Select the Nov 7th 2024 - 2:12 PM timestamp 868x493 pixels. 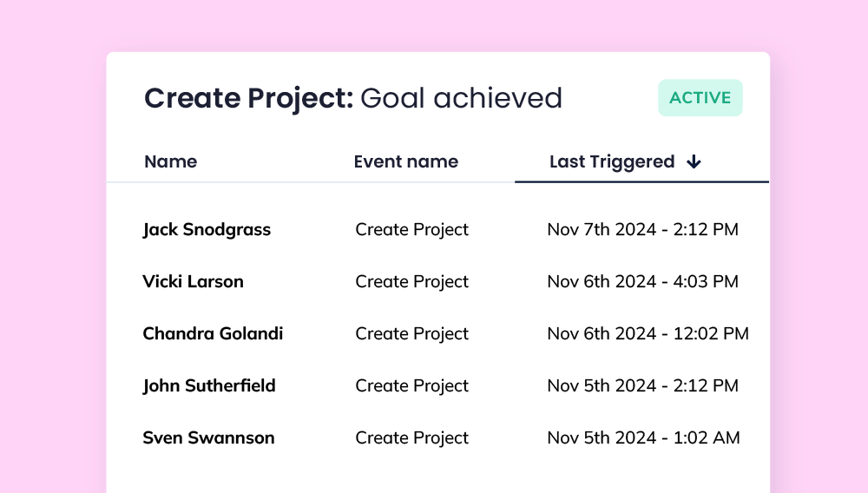click(642, 230)
